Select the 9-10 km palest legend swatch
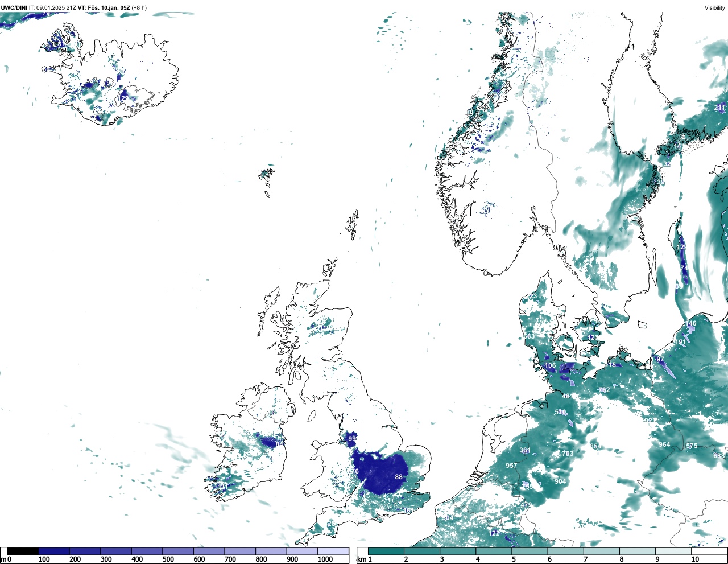The image size is (728, 564). pyautogui.click(x=675, y=551)
